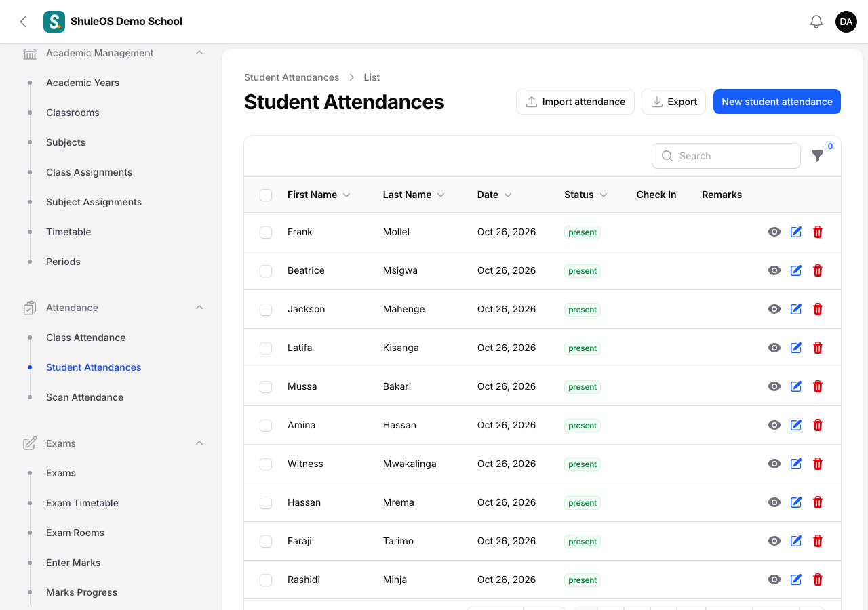Click the back arrow in the header
The height and width of the screenshot is (610, 868).
pos(23,22)
